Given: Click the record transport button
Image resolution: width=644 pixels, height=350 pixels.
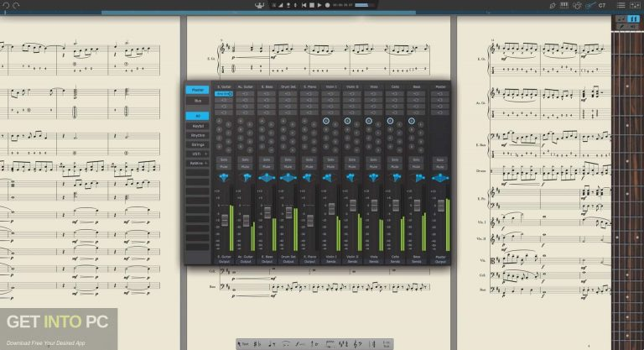Looking at the screenshot, I should [x=327, y=5].
